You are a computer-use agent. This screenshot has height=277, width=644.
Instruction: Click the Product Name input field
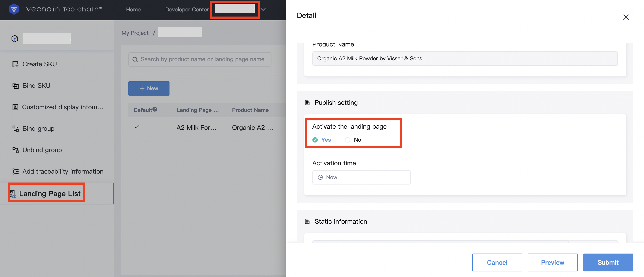[465, 59]
